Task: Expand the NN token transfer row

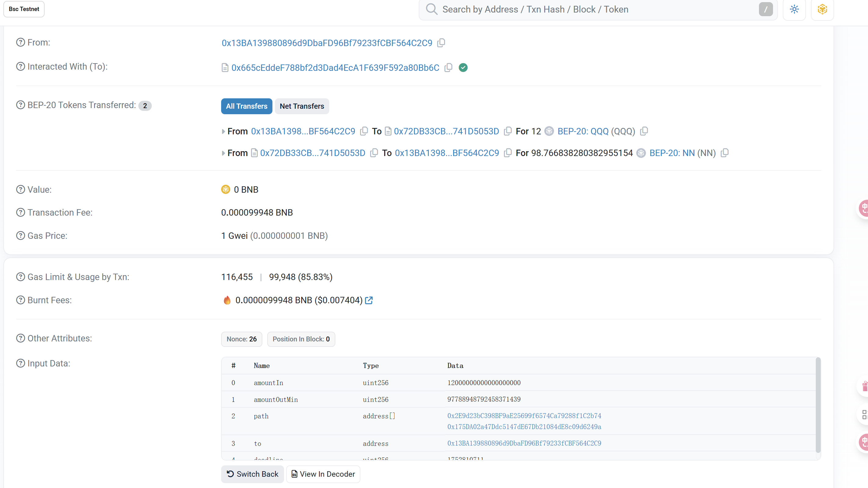Action: (x=223, y=153)
